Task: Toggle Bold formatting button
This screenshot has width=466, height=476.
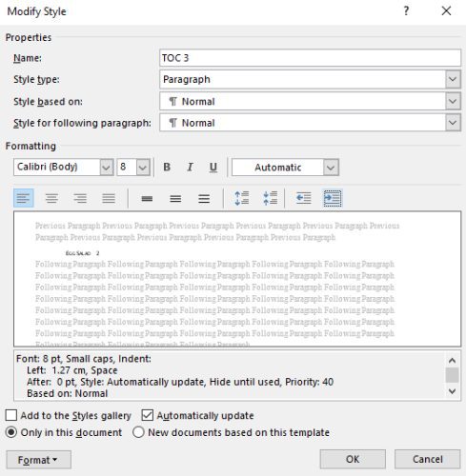Action: click(167, 167)
